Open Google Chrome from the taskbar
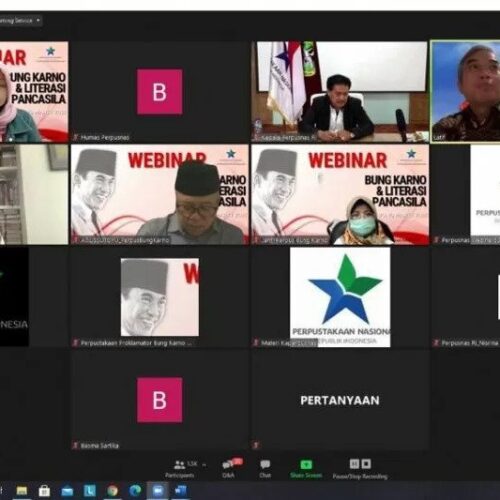The height and width of the screenshot is (500, 500). pyautogui.click(x=112, y=491)
